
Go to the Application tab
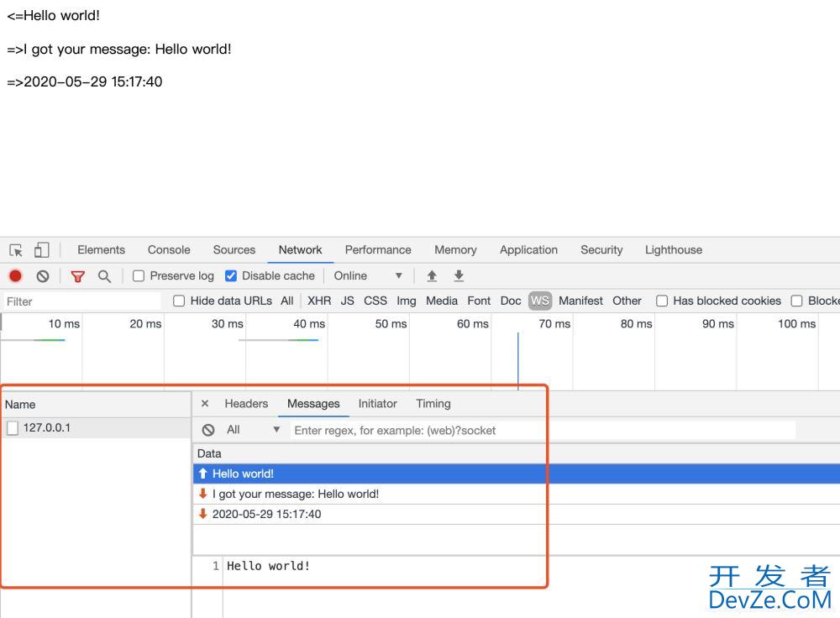click(x=528, y=249)
